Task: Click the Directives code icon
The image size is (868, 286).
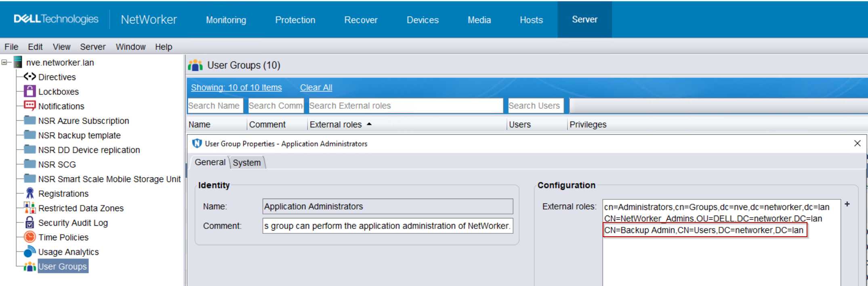Action: 29,76
